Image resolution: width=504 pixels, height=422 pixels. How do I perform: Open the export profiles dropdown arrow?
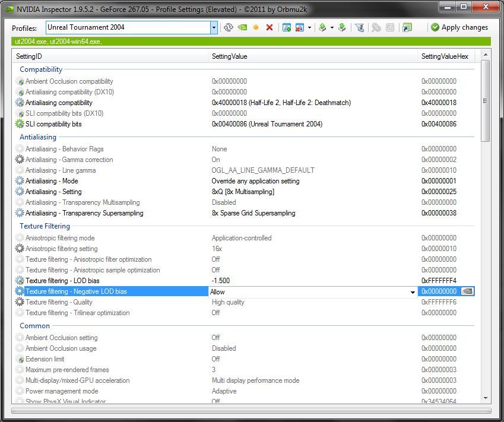(x=332, y=28)
